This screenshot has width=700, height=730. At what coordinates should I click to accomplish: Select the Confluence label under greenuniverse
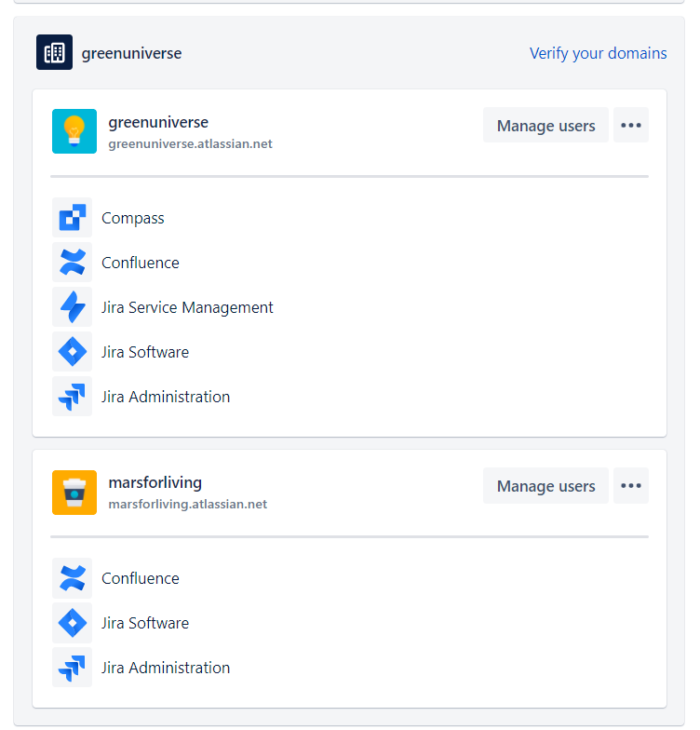pos(140,263)
